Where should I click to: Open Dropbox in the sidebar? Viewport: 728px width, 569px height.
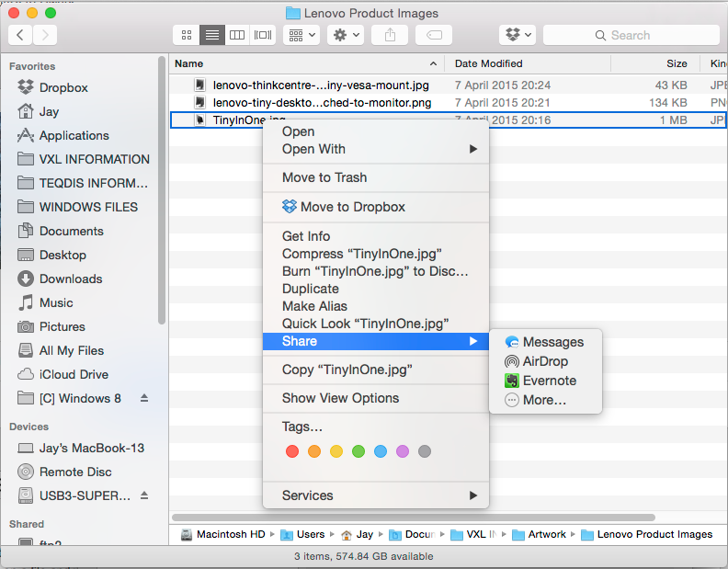(63, 87)
